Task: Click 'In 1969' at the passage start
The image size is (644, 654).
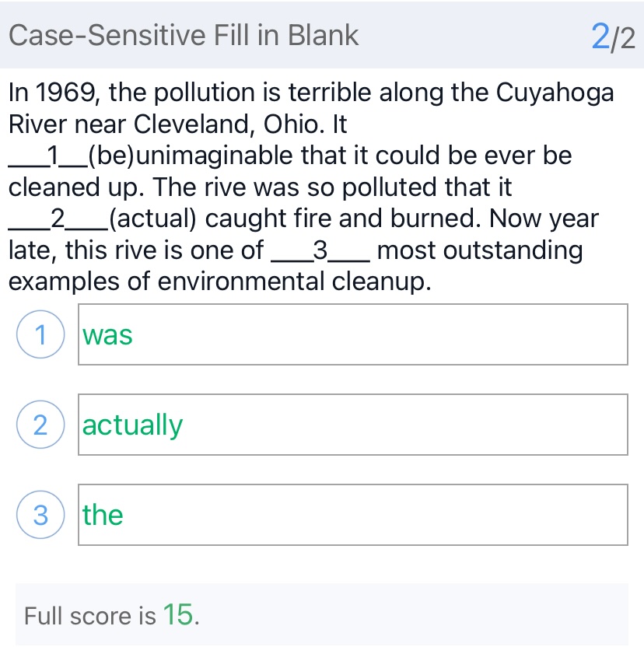Action: pyautogui.click(x=53, y=93)
